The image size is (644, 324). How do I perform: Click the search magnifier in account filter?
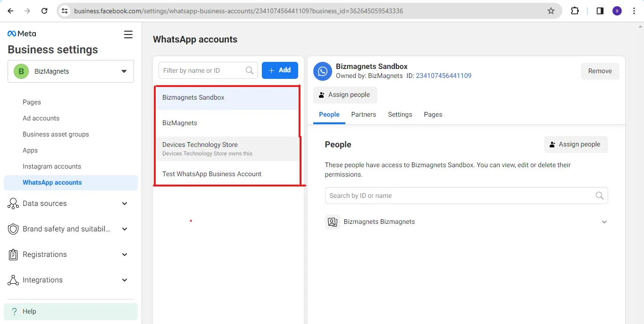click(x=250, y=70)
